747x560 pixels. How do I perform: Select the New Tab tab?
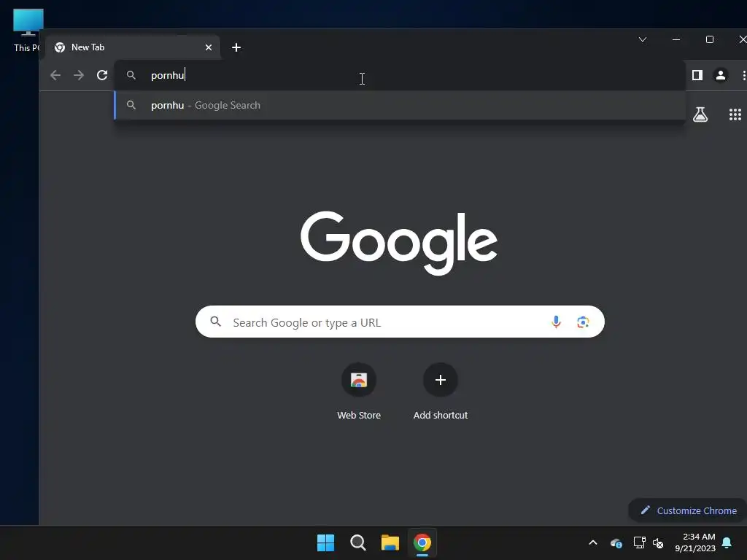click(x=133, y=47)
